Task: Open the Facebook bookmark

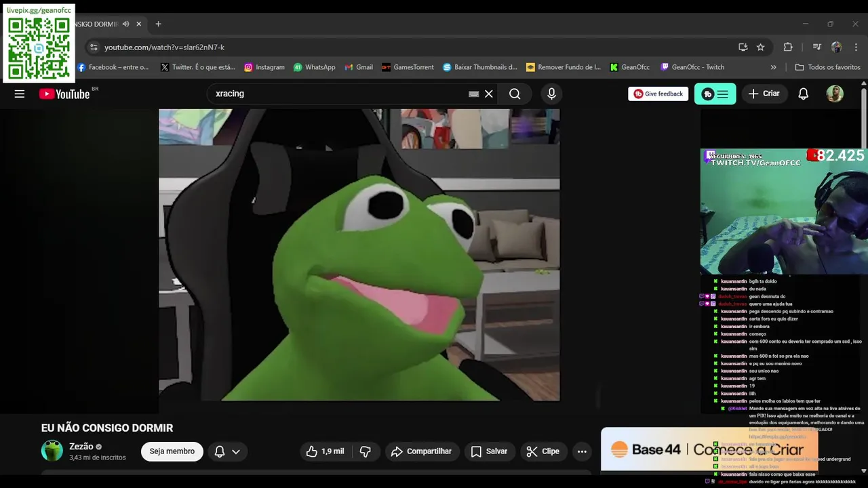Action: click(113, 67)
